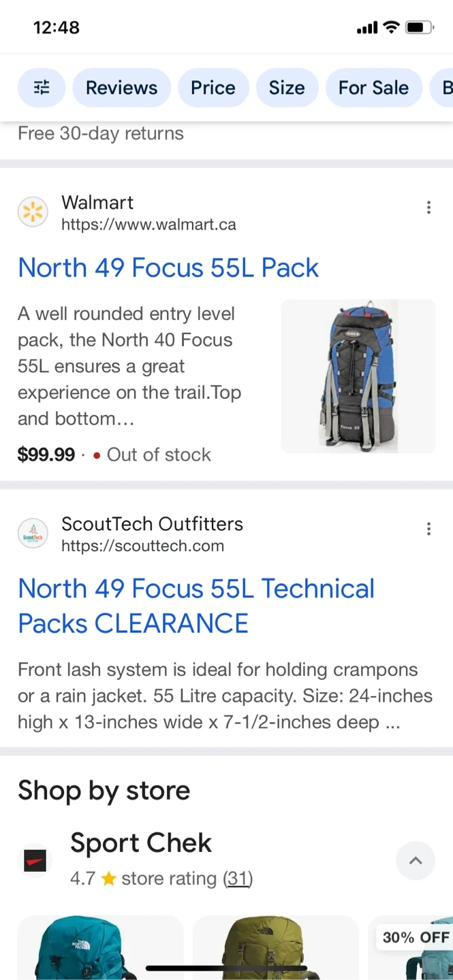Open the filter settings sliders icon
The height and width of the screenshot is (980, 453).
[42, 88]
